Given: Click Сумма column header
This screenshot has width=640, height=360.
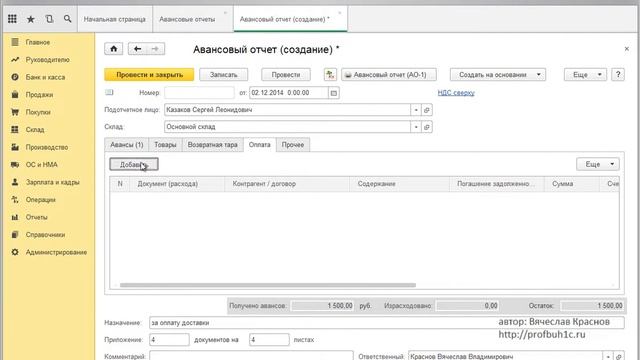Looking at the screenshot, I should [x=572, y=184].
